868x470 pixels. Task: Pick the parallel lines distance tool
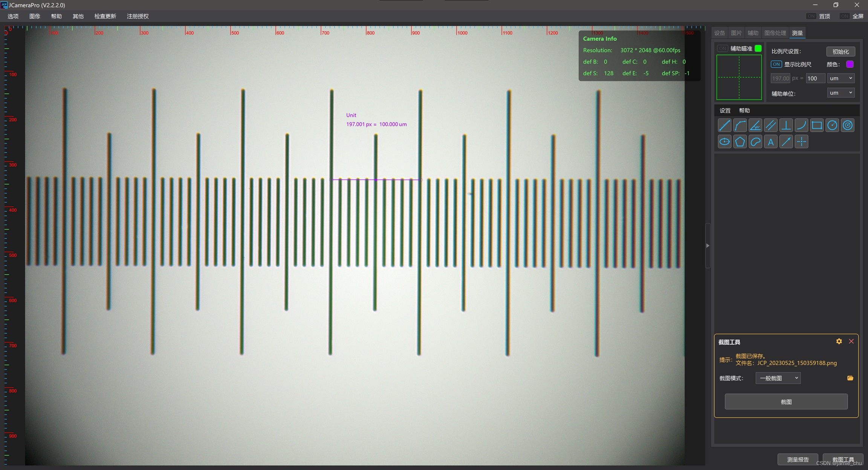(771, 125)
